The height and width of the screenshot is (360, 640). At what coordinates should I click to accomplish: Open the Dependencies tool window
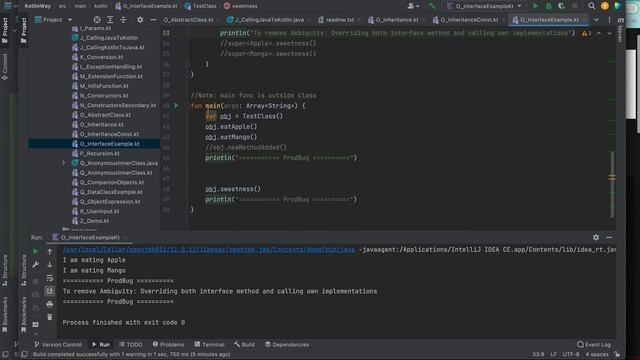pos(287,344)
